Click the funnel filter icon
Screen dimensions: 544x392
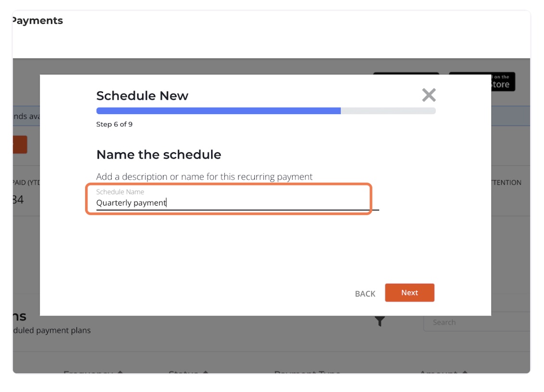click(x=380, y=321)
